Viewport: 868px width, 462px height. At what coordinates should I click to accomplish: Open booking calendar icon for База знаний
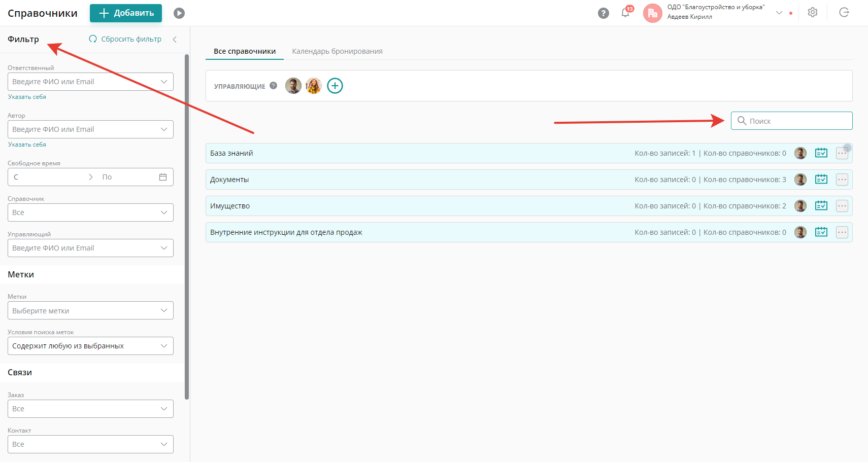(x=821, y=153)
